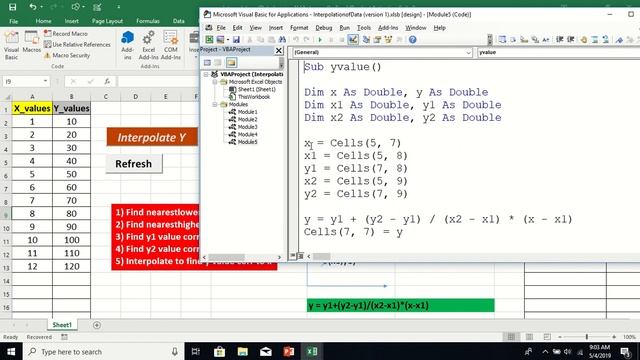Switch to Page Layout tab in Excel
This screenshot has height=360, width=640.
[x=107, y=21]
